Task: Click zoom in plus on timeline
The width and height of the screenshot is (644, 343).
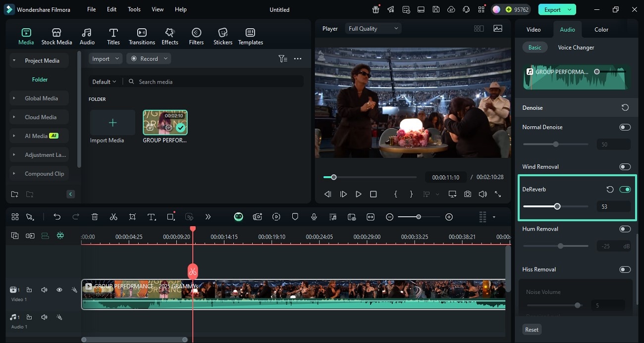Action: click(449, 217)
